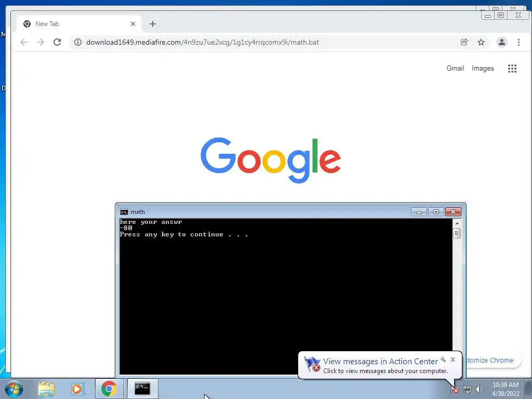Share this page icon in Chrome
The width and height of the screenshot is (532, 399).
click(x=464, y=42)
